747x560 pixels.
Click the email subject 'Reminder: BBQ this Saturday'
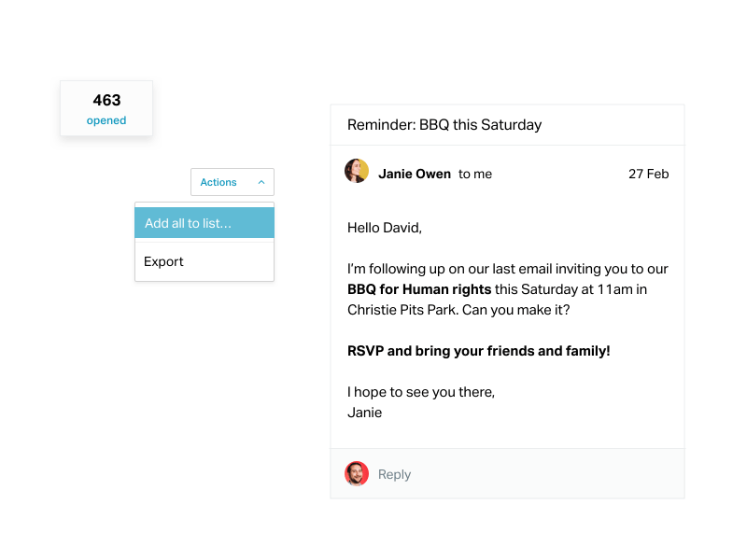(444, 124)
